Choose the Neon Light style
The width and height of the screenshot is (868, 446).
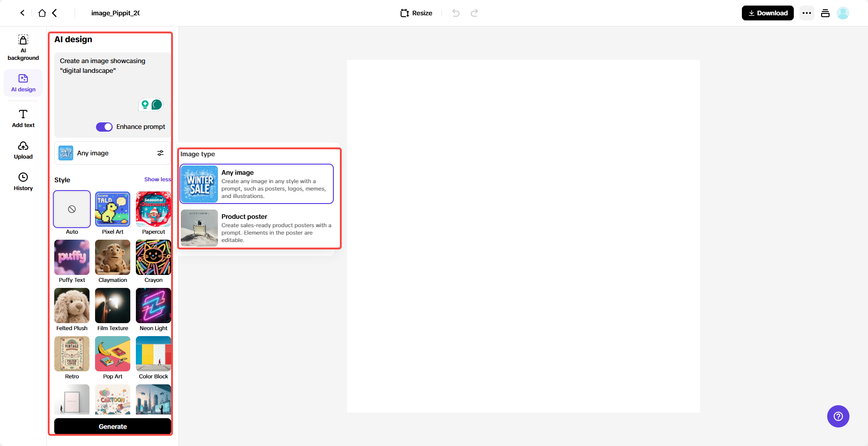(x=153, y=306)
